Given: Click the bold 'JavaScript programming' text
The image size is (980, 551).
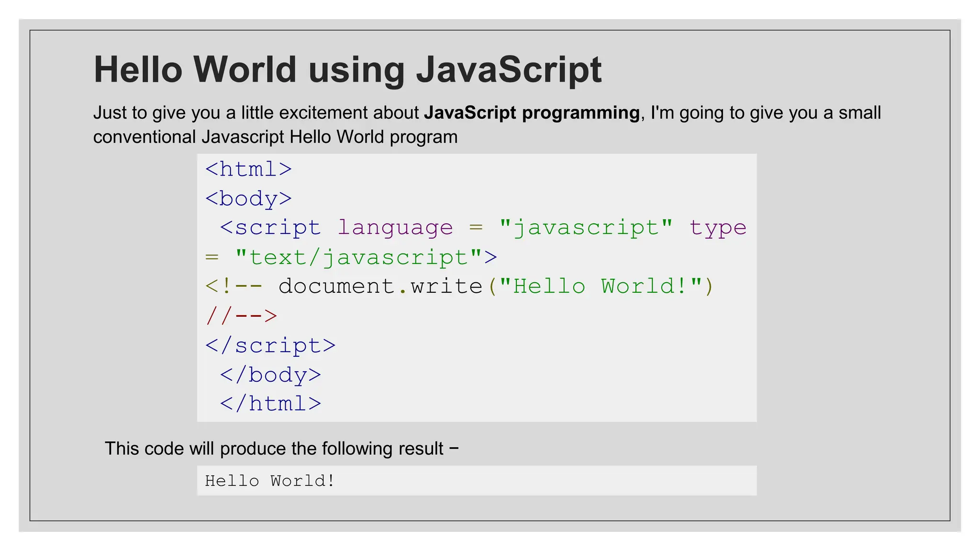Looking at the screenshot, I should [x=532, y=113].
